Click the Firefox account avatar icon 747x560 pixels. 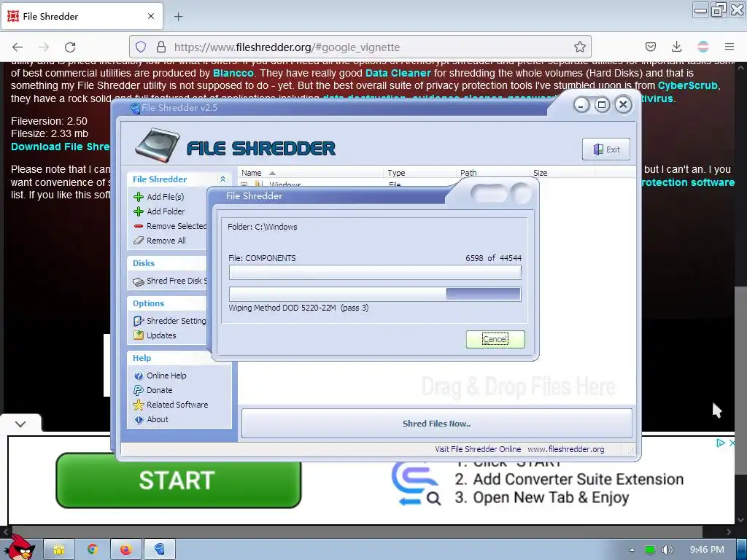(703, 47)
